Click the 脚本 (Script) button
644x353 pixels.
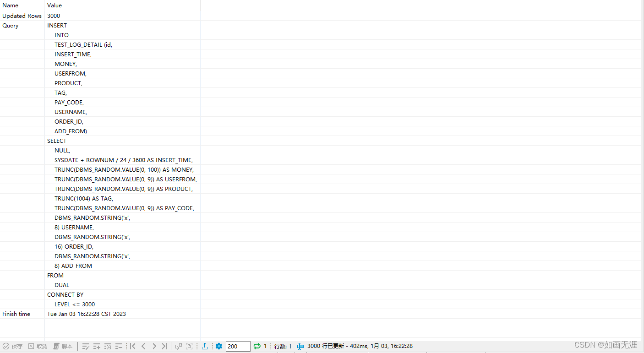click(x=63, y=346)
